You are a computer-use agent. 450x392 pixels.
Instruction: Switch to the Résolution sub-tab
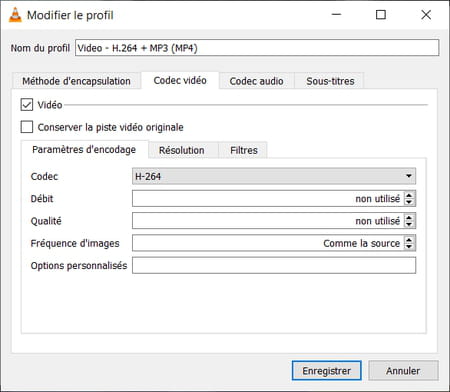[x=182, y=150]
